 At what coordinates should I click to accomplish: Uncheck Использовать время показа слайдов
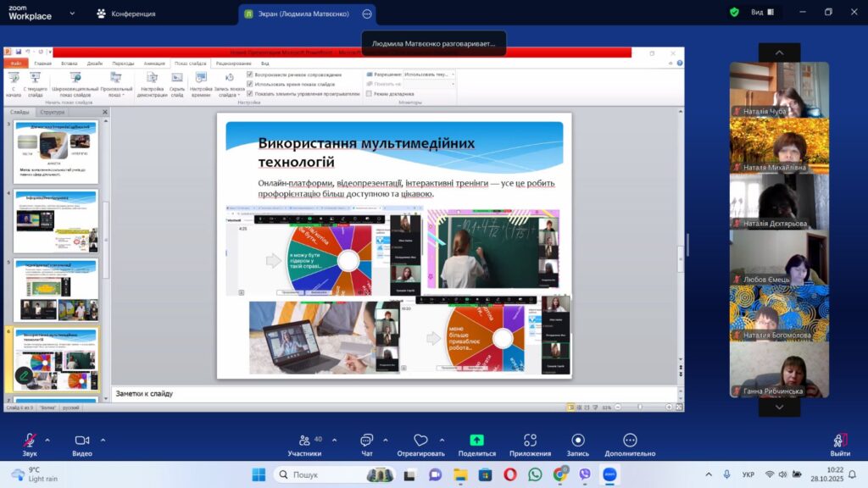[x=249, y=84]
